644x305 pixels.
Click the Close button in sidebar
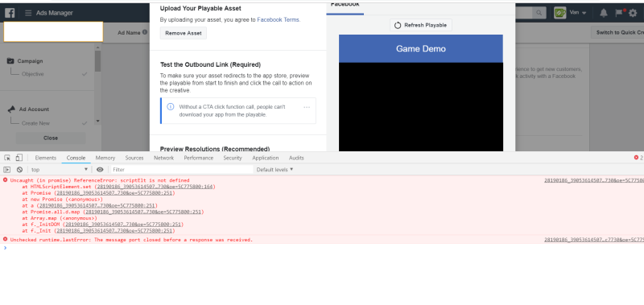tap(51, 138)
